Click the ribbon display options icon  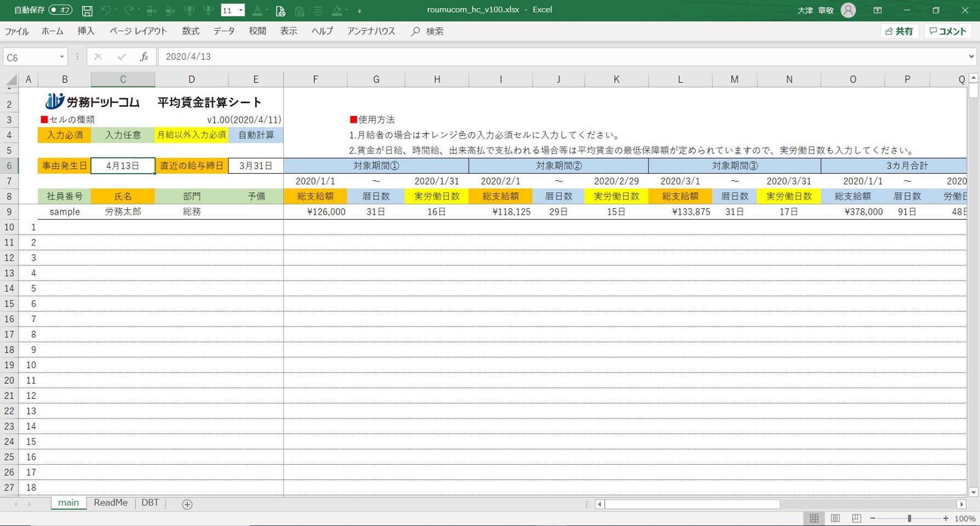coord(878,10)
